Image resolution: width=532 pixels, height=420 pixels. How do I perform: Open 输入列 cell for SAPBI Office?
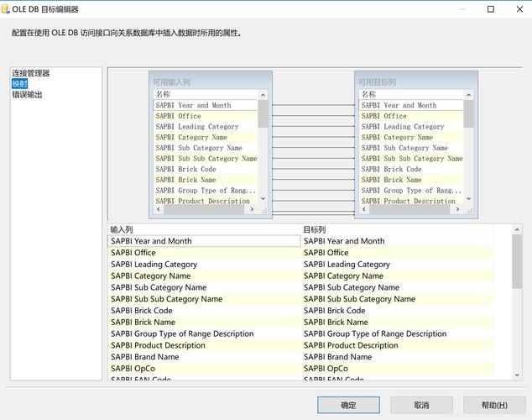coord(205,253)
